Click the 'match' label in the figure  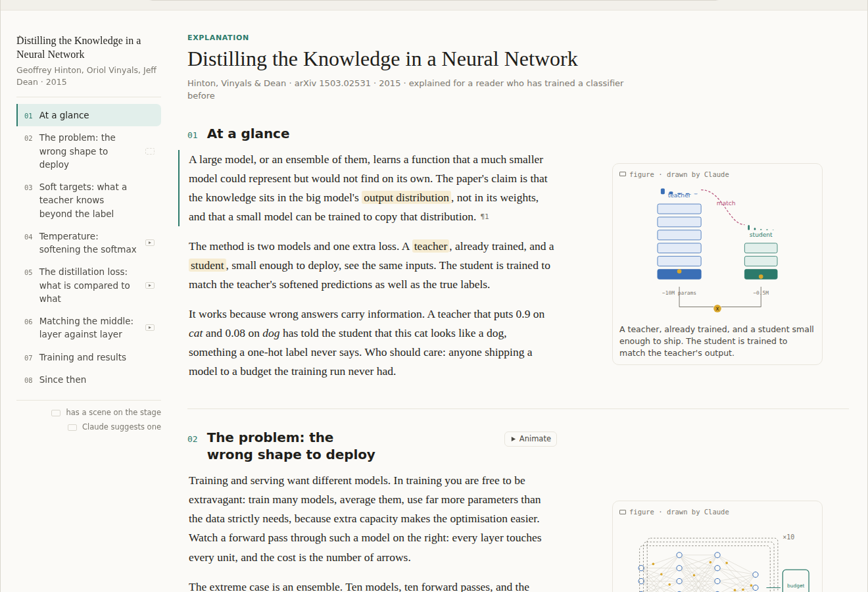(x=726, y=203)
